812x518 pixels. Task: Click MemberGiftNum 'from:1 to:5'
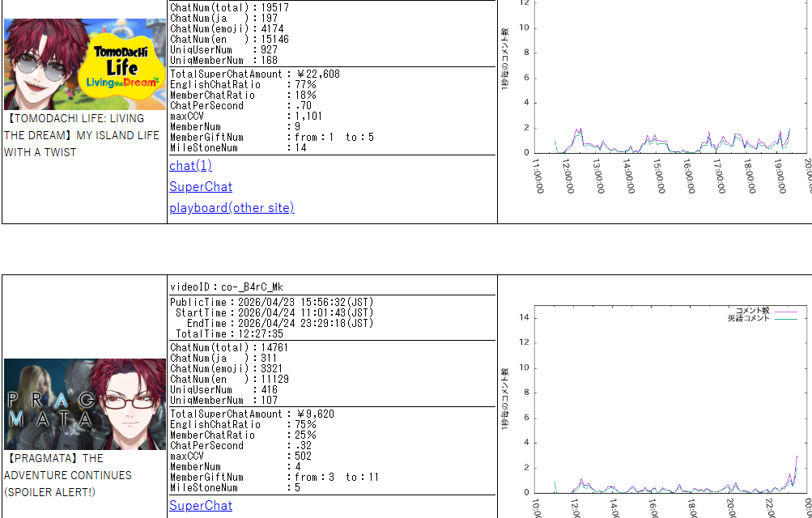click(x=334, y=138)
